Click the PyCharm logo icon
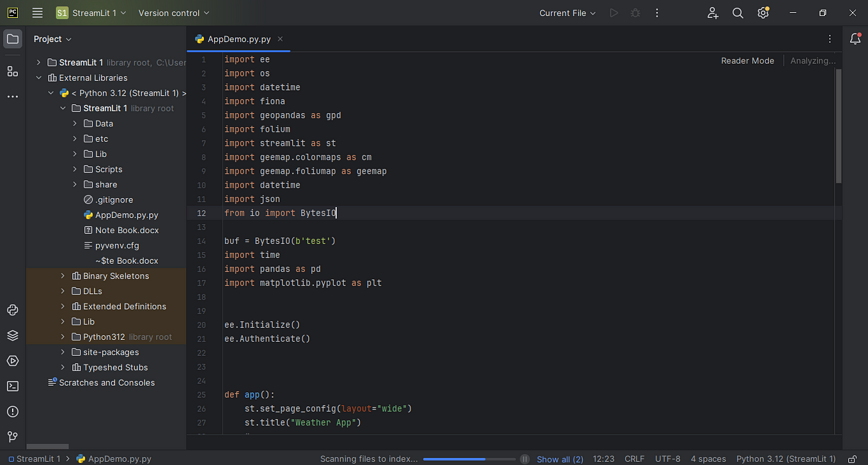 (13, 13)
